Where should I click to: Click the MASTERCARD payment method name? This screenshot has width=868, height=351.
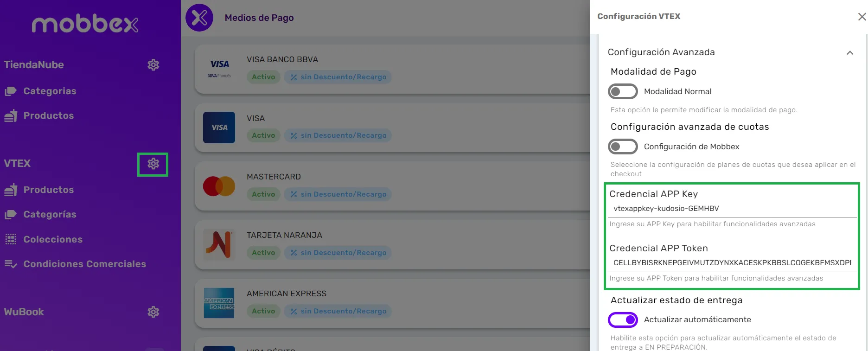click(x=274, y=177)
